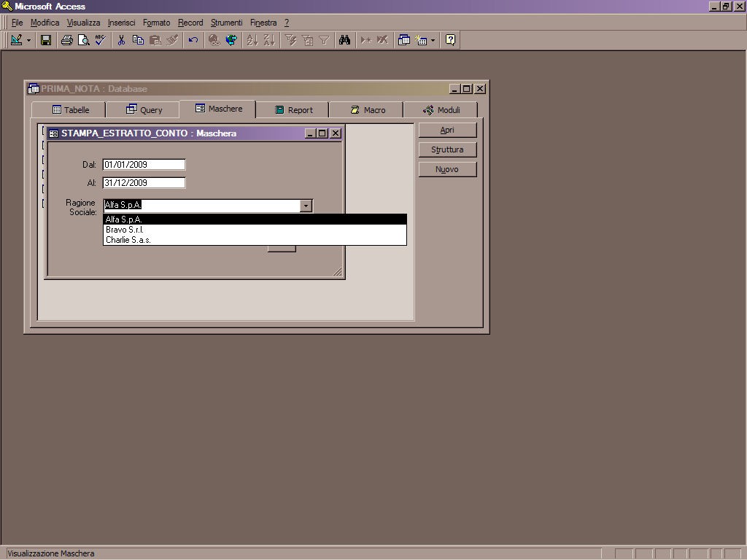The height and width of the screenshot is (560, 747).
Task: Expand the View mode dropdown arrow
Action: 29,40
